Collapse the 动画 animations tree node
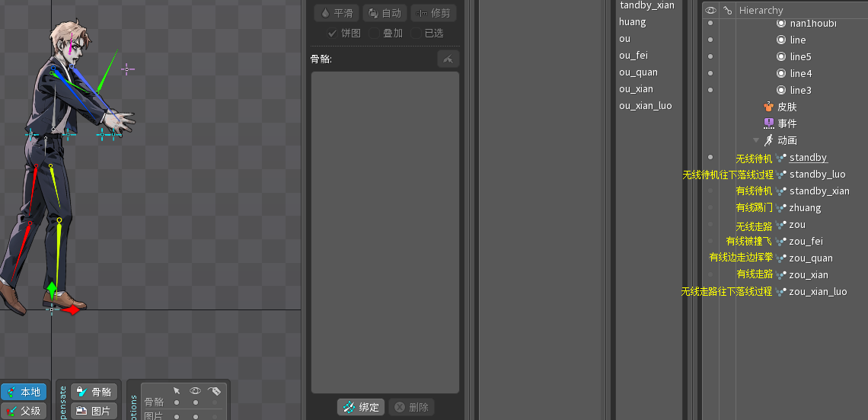This screenshot has height=420, width=868. [x=756, y=140]
